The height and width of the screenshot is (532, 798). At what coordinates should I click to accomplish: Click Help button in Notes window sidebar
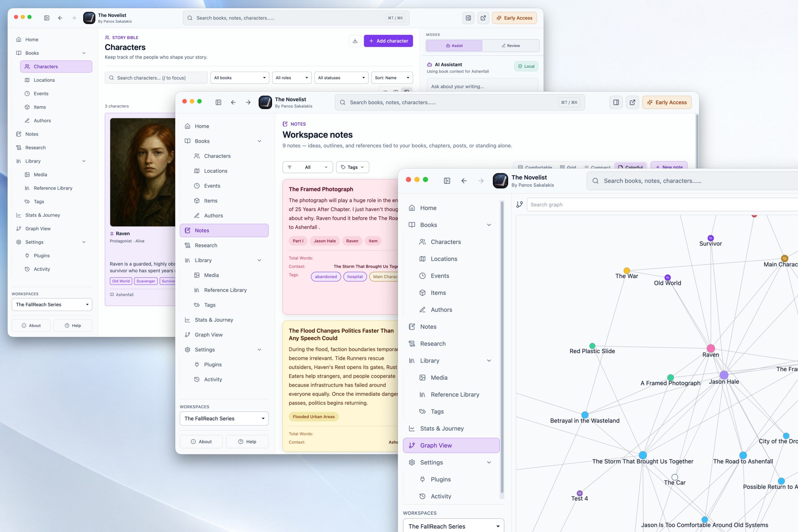[247, 441]
